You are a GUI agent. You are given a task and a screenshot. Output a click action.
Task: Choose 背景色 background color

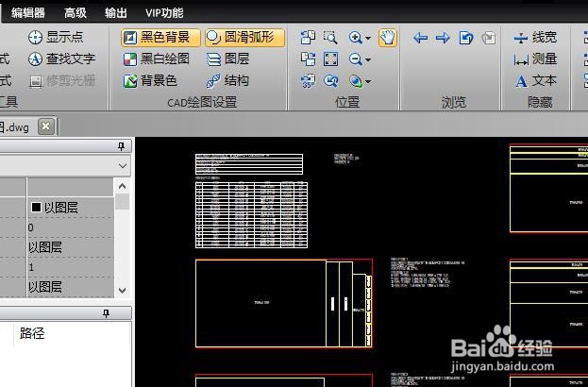[x=150, y=80]
